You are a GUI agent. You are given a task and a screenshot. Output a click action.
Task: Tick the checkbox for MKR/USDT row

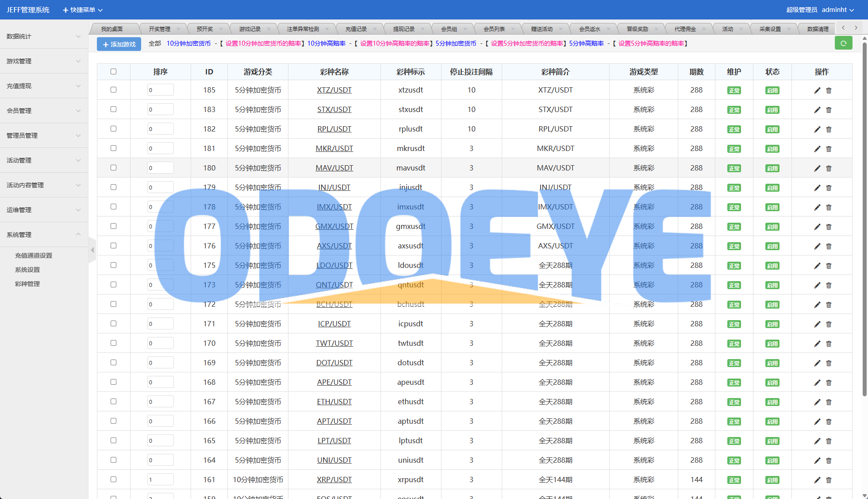[x=113, y=148]
